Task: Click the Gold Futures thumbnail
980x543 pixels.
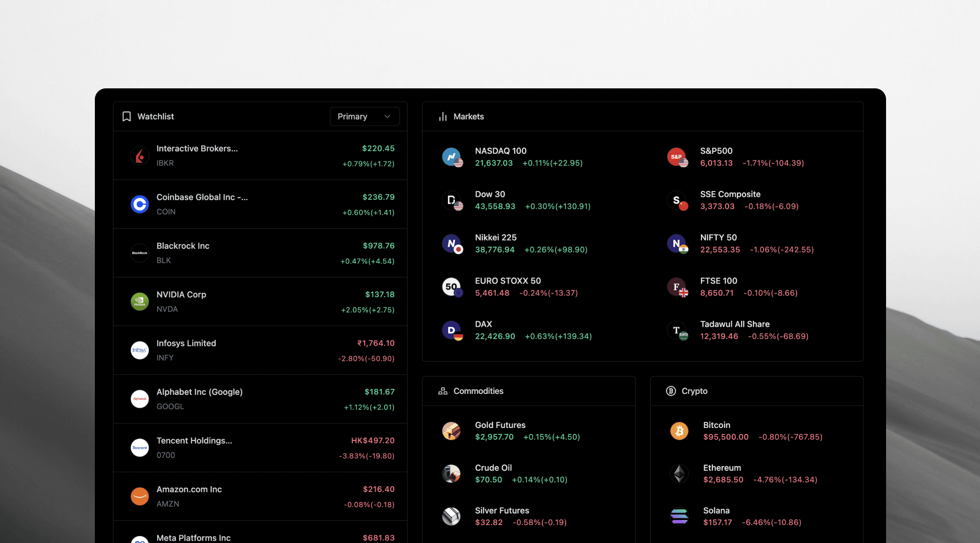Action: coord(451,431)
